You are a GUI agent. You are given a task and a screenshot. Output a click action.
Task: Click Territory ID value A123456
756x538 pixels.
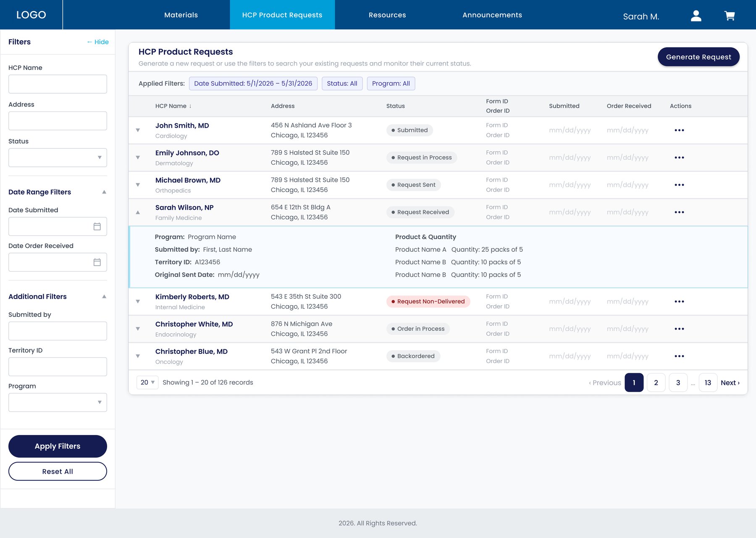point(207,262)
